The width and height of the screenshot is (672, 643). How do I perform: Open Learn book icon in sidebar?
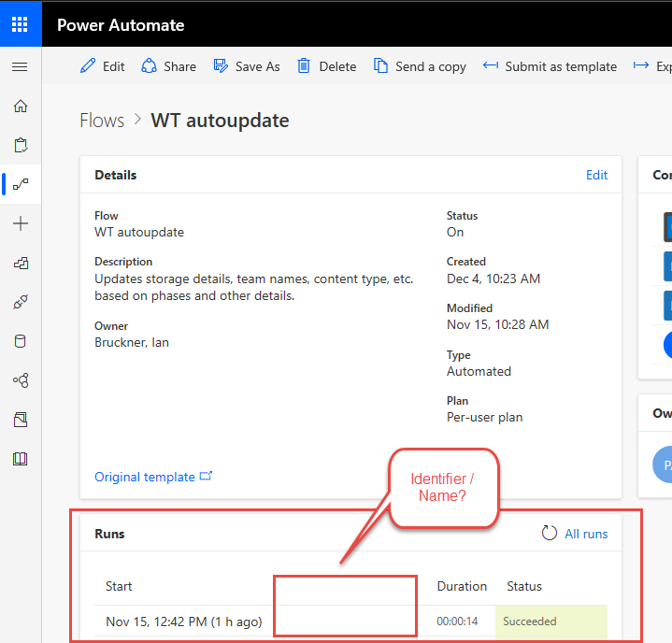pos(21,459)
